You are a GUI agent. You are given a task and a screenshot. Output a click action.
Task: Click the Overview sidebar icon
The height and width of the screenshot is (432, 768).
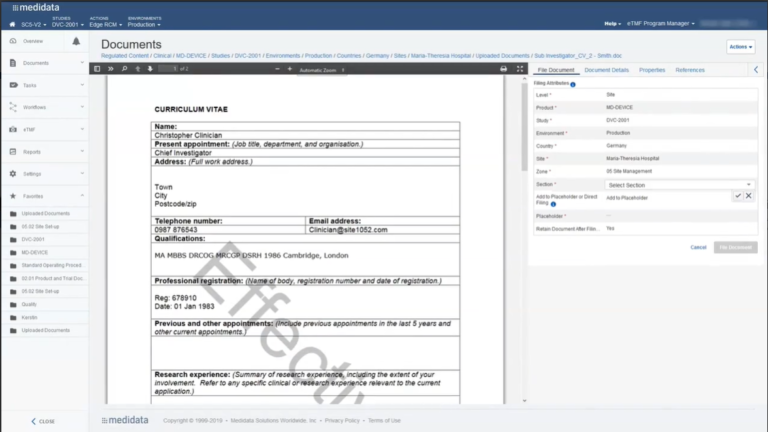click(x=13, y=41)
